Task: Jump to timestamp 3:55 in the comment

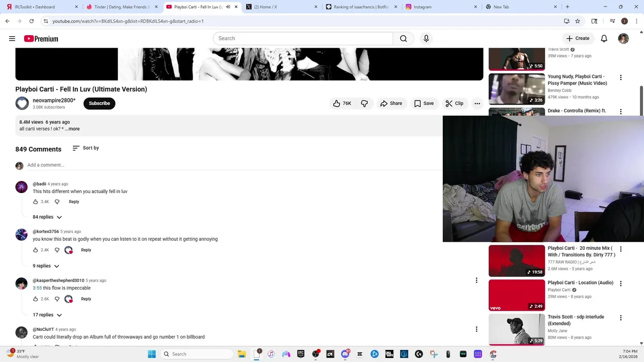Action: [37, 288]
